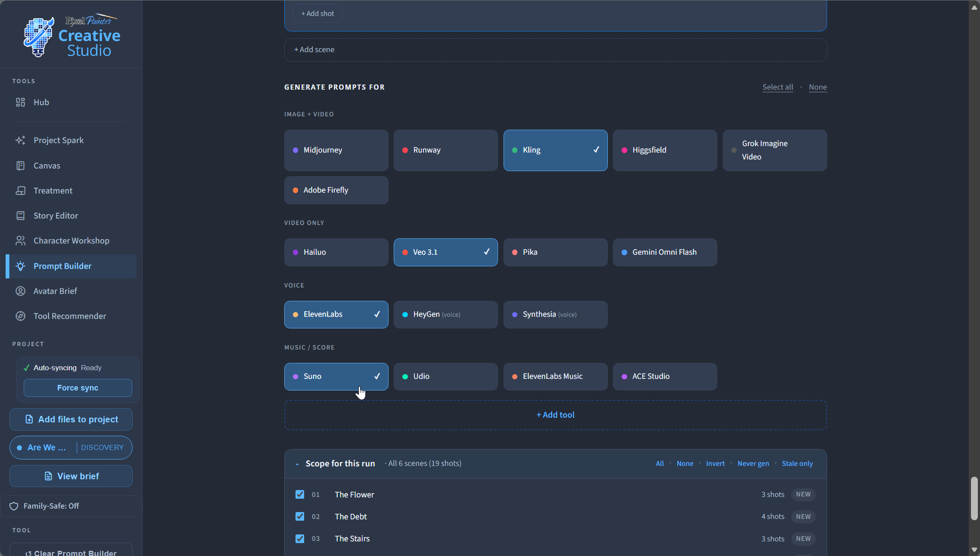980x556 pixels.
Task: Deselect the Kling tool card
Action: coord(555,150)
